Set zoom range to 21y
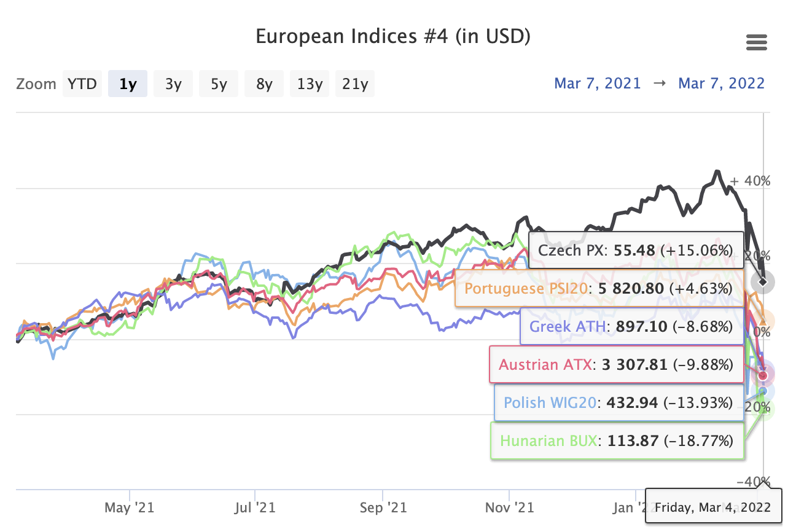 pos(355,84)
